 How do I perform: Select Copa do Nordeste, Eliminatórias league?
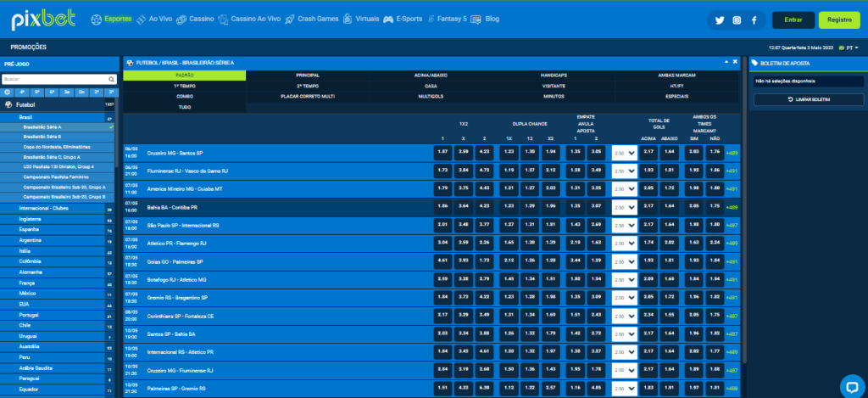tap(57, 147)
